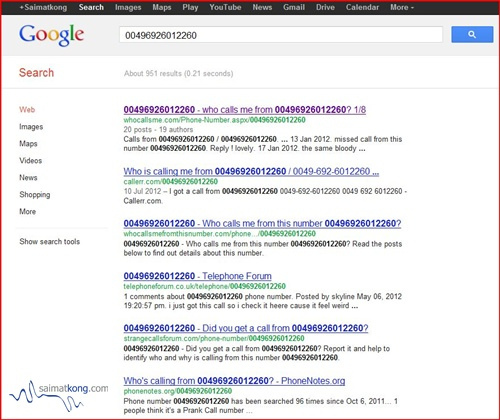Open Images in the top black bar

pos(128,7)
